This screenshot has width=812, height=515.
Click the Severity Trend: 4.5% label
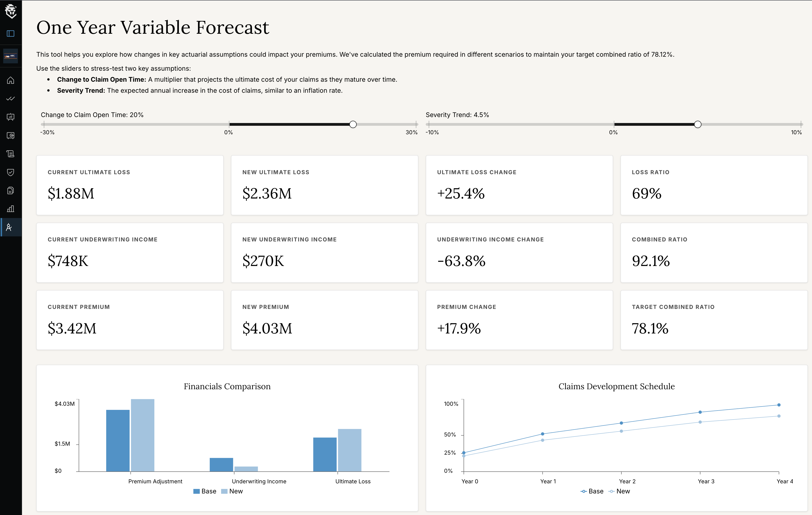pyautogui.click(x=457, y=115)
